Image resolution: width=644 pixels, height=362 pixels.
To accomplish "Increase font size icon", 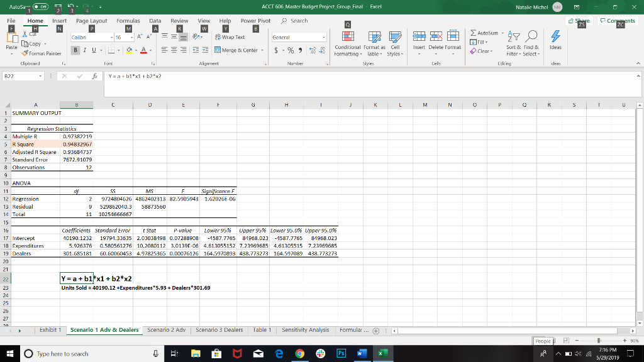I will pyautogui.click(x=140, y=37).
